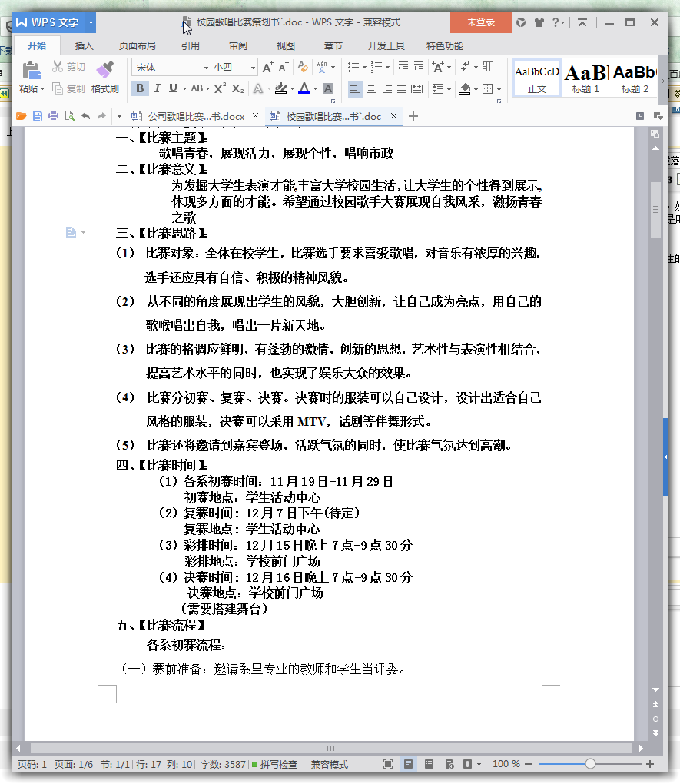Increase font size with A+ icon
This screenshot has height=784, width=680.
coord(268,67)
